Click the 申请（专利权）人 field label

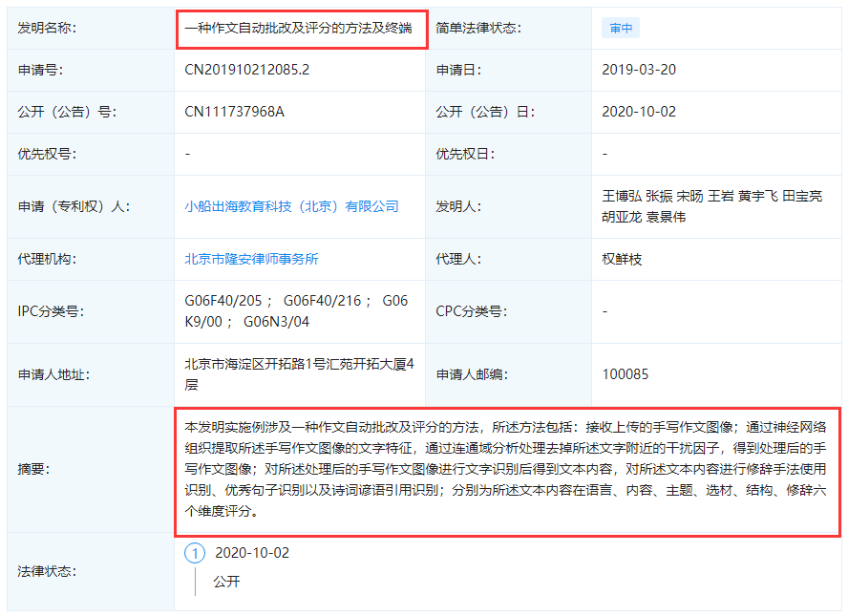[74, 206]
